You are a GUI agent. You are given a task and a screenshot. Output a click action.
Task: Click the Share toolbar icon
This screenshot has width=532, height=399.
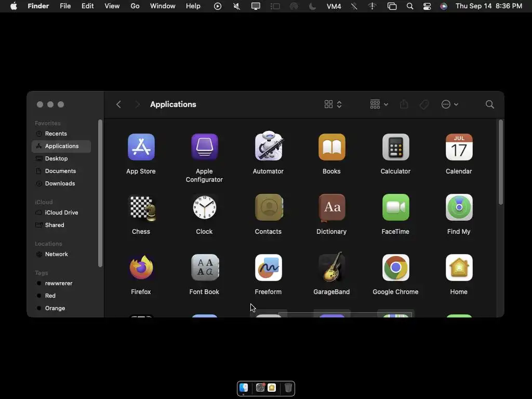tap(404, 104)
